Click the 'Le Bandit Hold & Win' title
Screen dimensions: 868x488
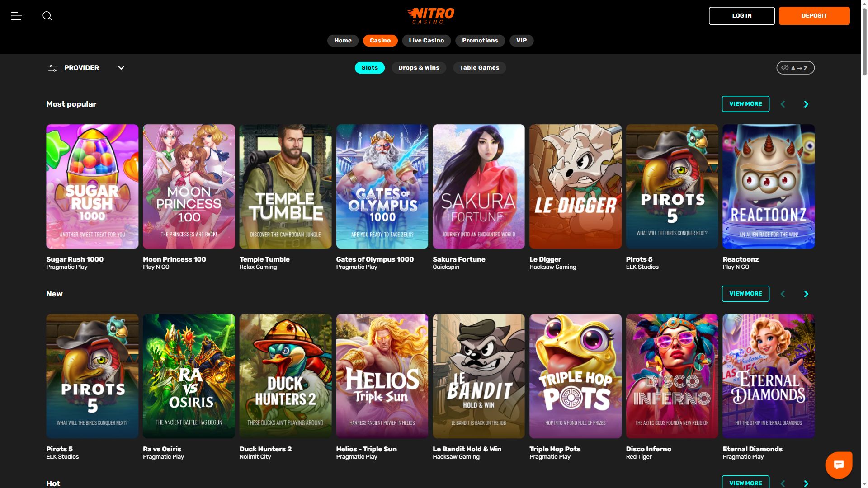[x=467, y=449]
